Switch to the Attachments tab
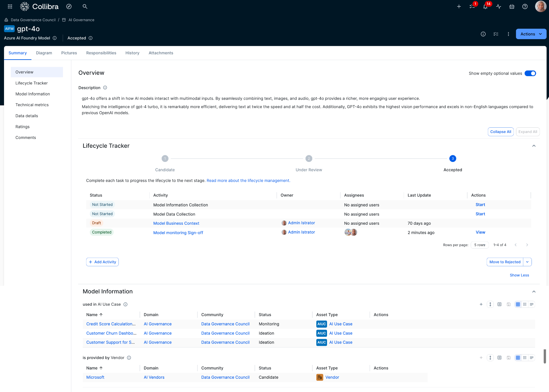 (161, 53)
